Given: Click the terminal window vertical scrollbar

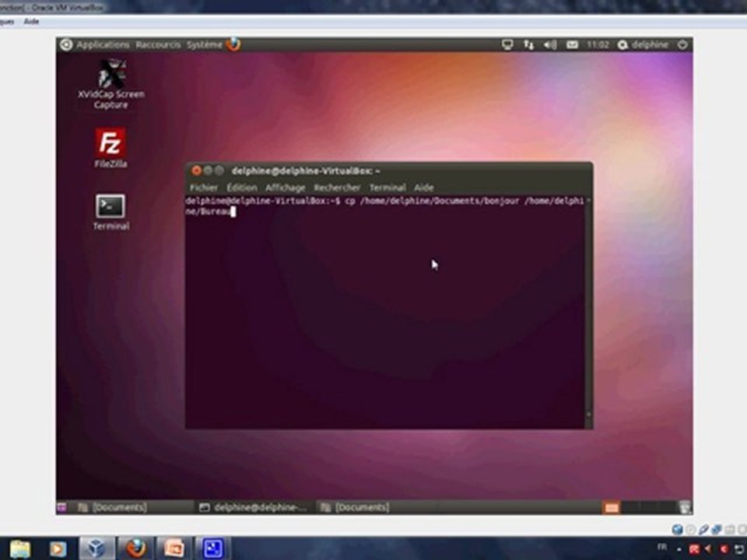Looking at the screenshot, I should point(589,311).
